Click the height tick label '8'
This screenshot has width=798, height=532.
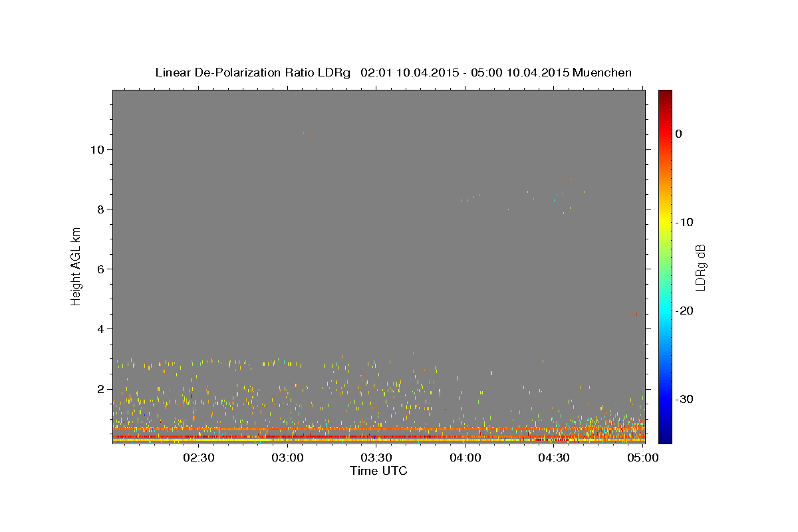pos(100,209)
